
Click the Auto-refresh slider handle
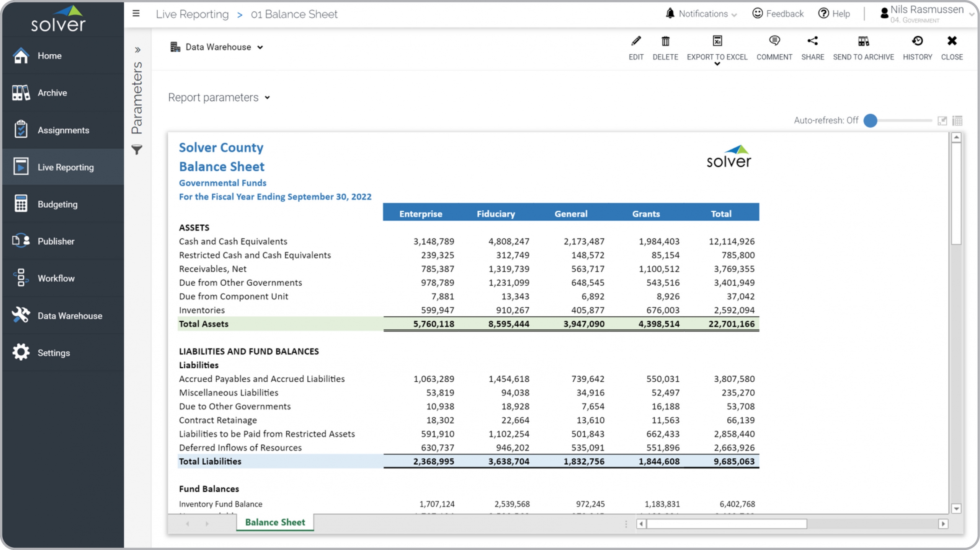[x=870, y=120]
